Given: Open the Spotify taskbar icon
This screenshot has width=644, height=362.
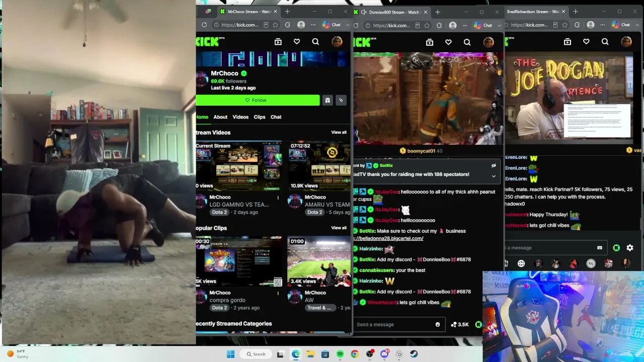Looking at the screenshot, I should (x=340, y=354).
